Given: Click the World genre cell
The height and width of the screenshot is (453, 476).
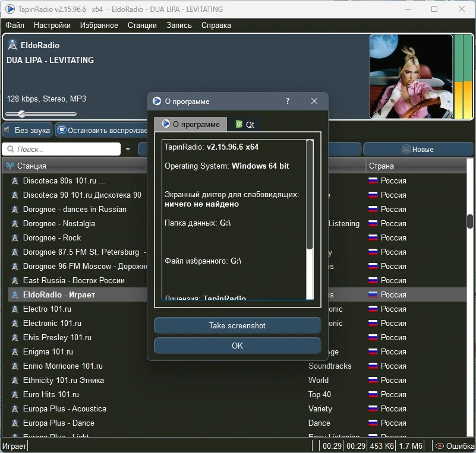Looking at the screenshot, I should pos(319,380).
